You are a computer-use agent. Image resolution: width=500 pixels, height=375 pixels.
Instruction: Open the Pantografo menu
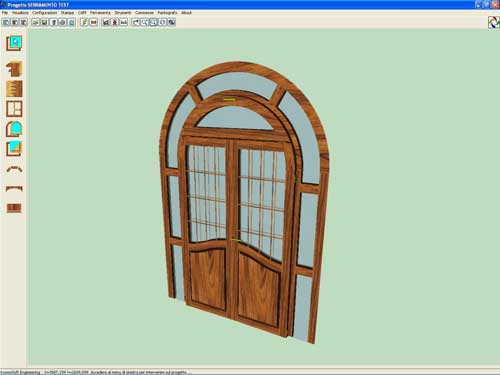(167, 13)
